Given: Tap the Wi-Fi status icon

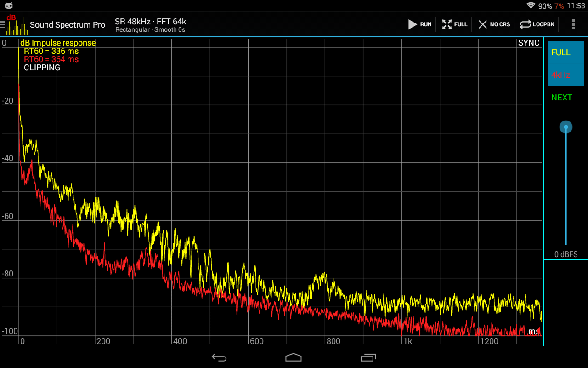Looking at the screenshot, I should pyautogui.click(x=531, y=6).
